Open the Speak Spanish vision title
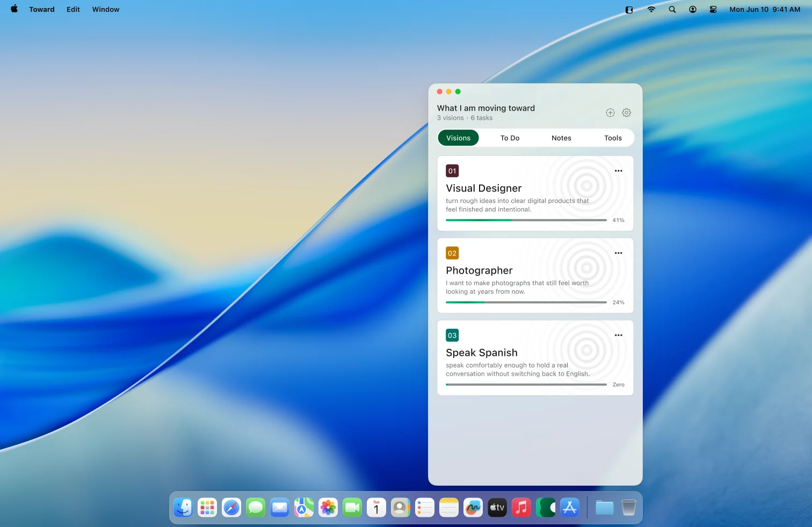Image resolution: width=812 pixels, height=527 pixels. (x=482, y=353)
